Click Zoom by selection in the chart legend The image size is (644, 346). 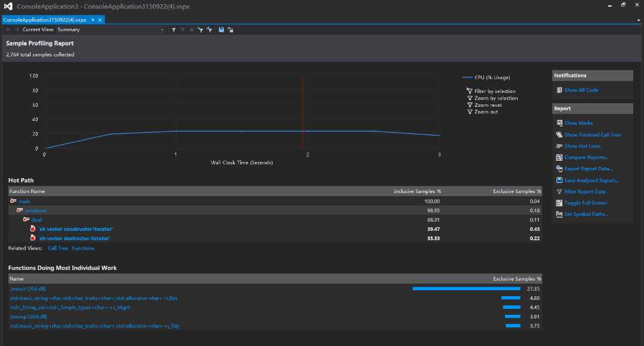coord(496,98)
